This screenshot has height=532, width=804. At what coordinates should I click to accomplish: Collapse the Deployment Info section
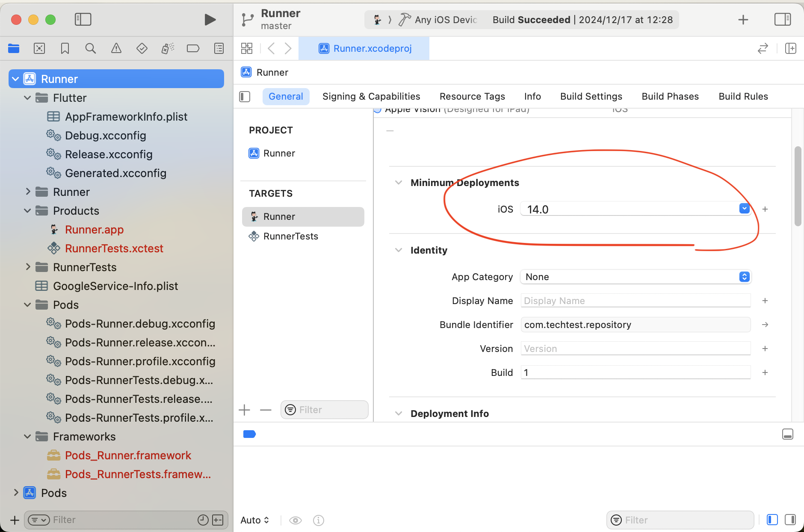coord(399,414)
